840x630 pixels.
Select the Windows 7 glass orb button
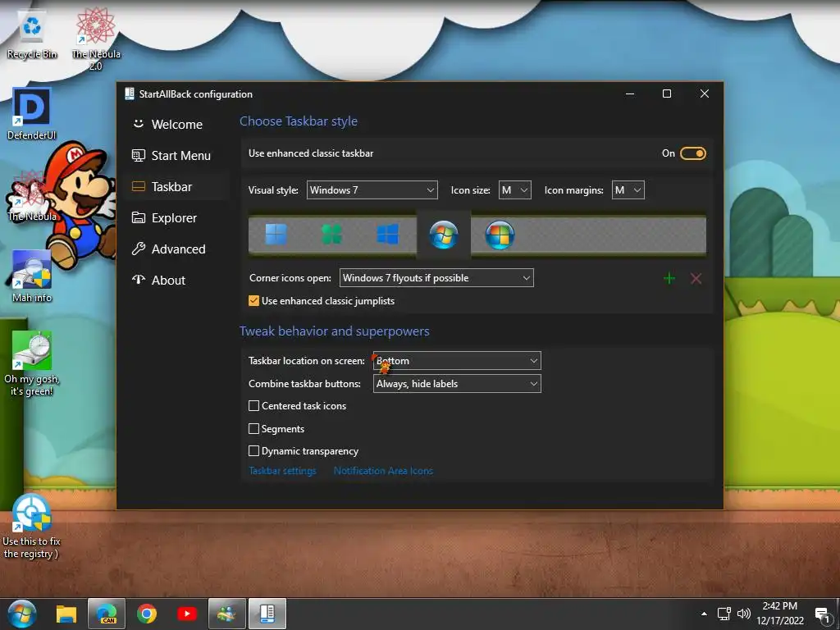tap(444, 235)
